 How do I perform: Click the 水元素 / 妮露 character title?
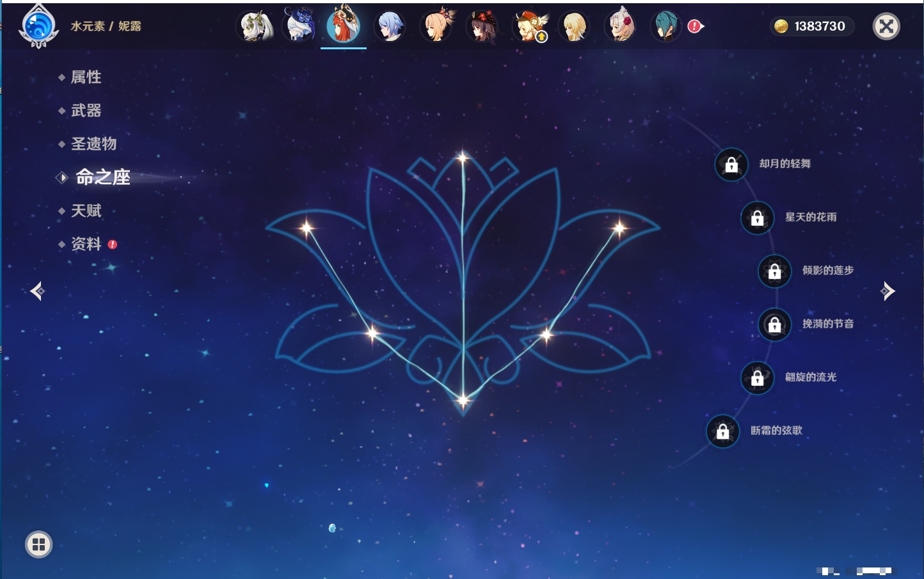106,26
